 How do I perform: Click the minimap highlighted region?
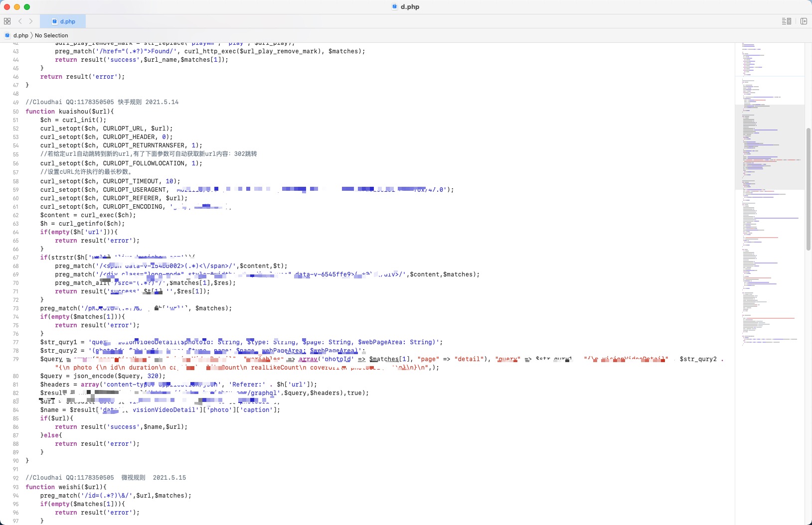tap(770, 147)
